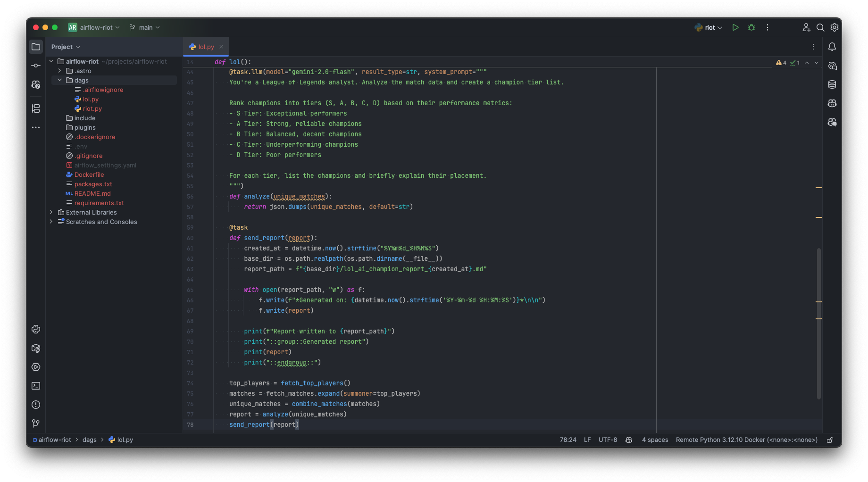This screenshot has width=868, height=482.
Task: Click the UTF-8 encoding selector
Action: (608, 440)
